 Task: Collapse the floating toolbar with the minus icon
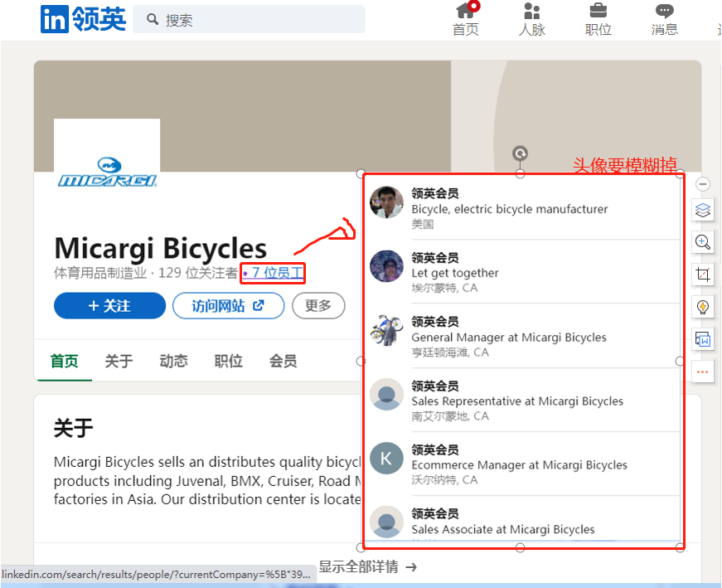(x=703, y=184)
